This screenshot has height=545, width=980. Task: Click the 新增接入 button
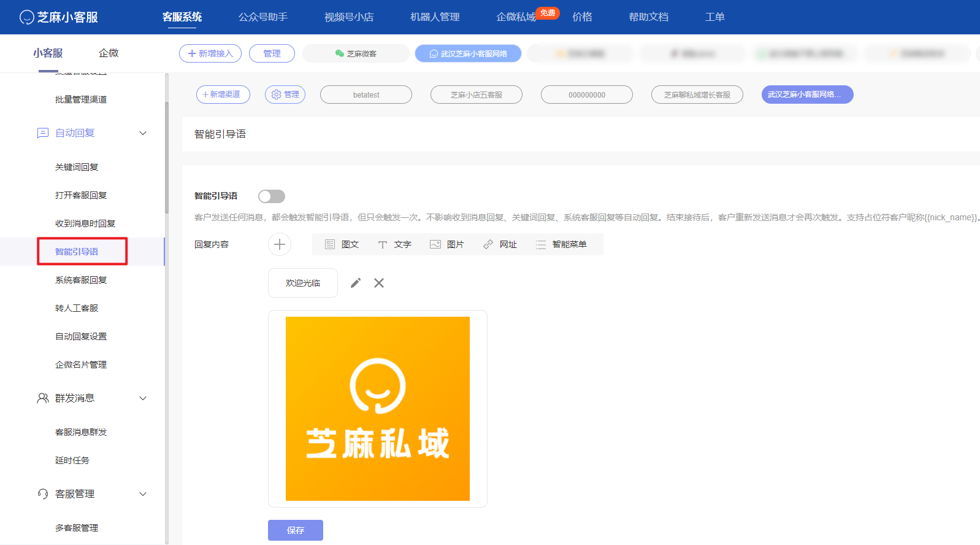pos(210,53)
